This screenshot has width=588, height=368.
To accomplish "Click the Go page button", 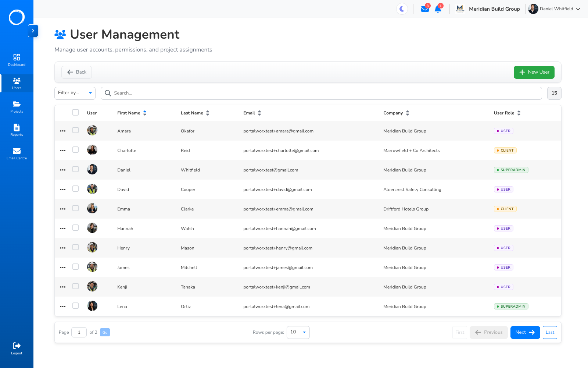I will 105,332.
